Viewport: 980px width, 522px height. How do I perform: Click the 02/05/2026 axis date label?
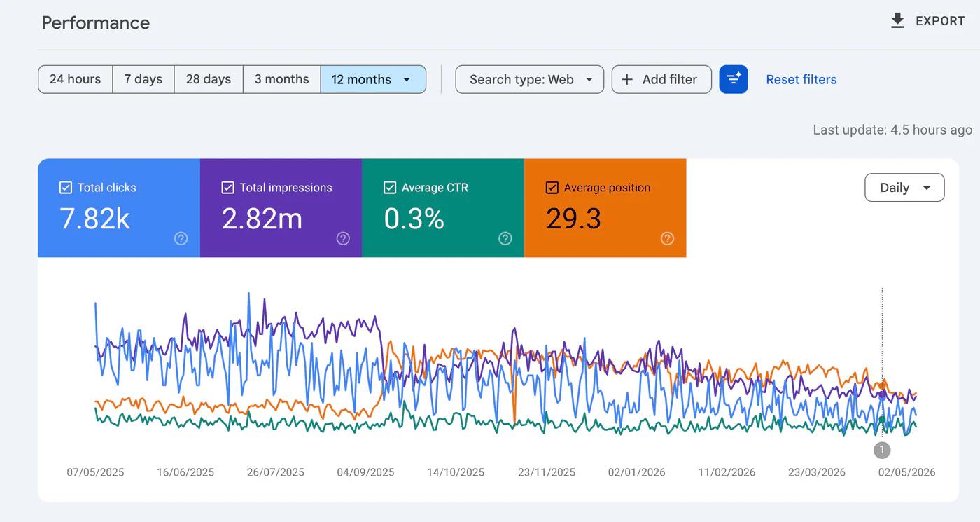906,472
